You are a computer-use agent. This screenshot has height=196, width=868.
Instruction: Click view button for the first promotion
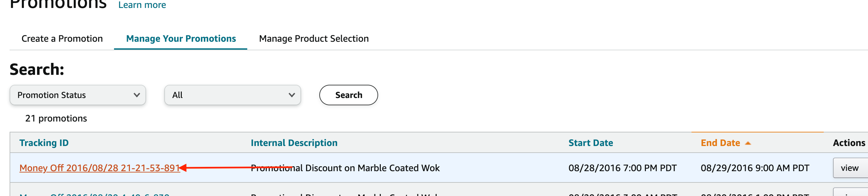click(x=849, y=168)
